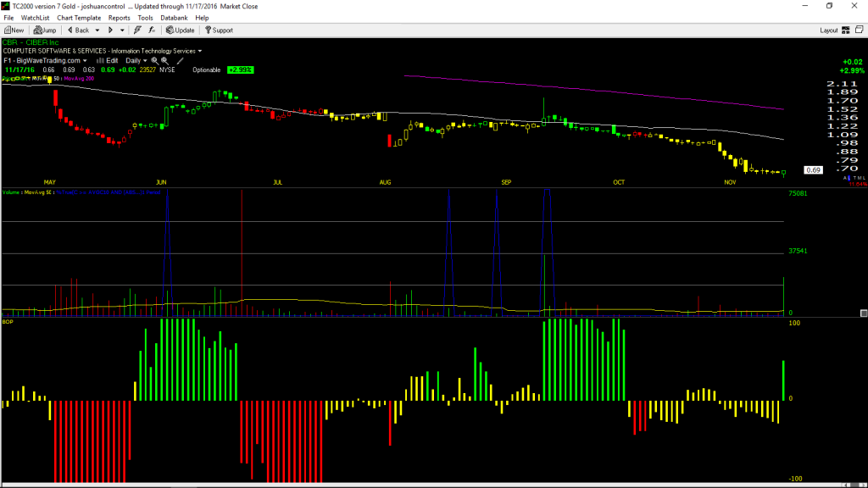Open the Reports menu
Image resolution: width=868 pixels, height=488 pixels.
coord(119,18)
